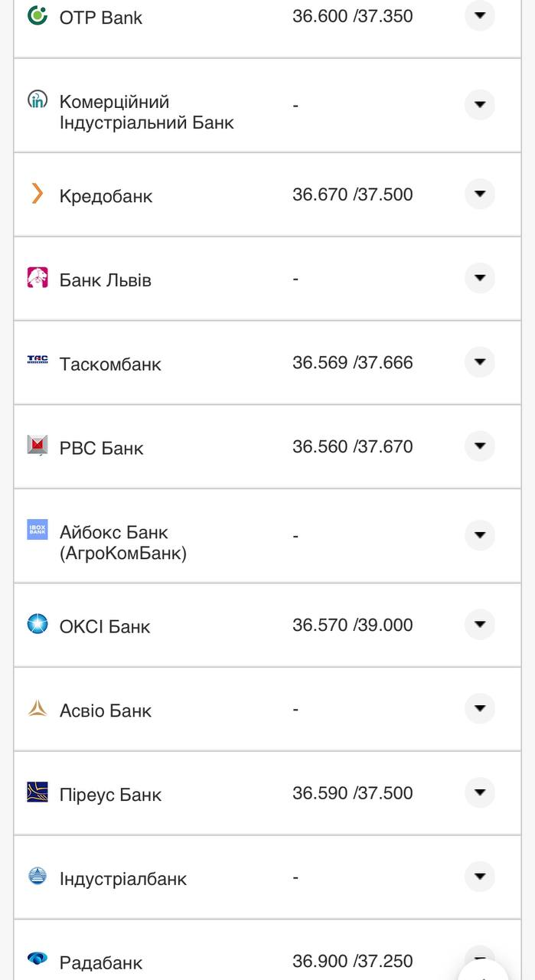The height and width of the screenshot is (980, 535).
Task: Click the Айбокс Банк IBOX logo
Action: pos(38,529)
